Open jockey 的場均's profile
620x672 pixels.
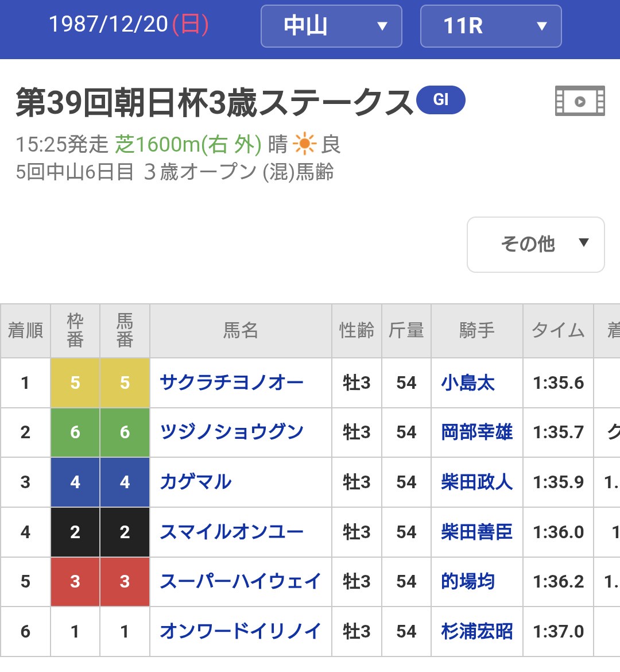click(x=468, y=581)
